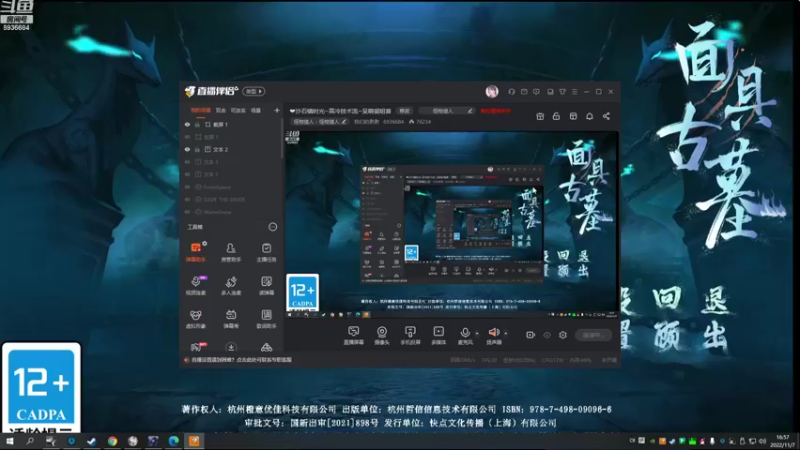Click the notification bell icon
The height and width of the screenshot is (450, 800).
coord(589,116)
